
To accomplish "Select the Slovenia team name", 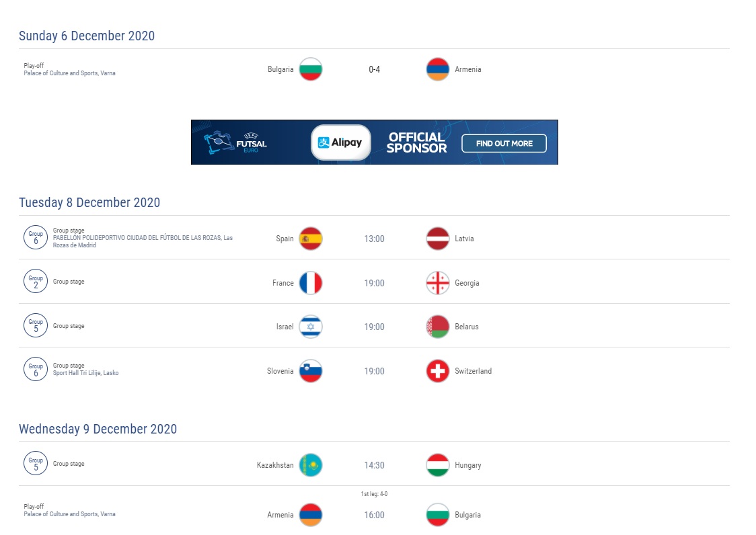I will click(x=280, y=371).
